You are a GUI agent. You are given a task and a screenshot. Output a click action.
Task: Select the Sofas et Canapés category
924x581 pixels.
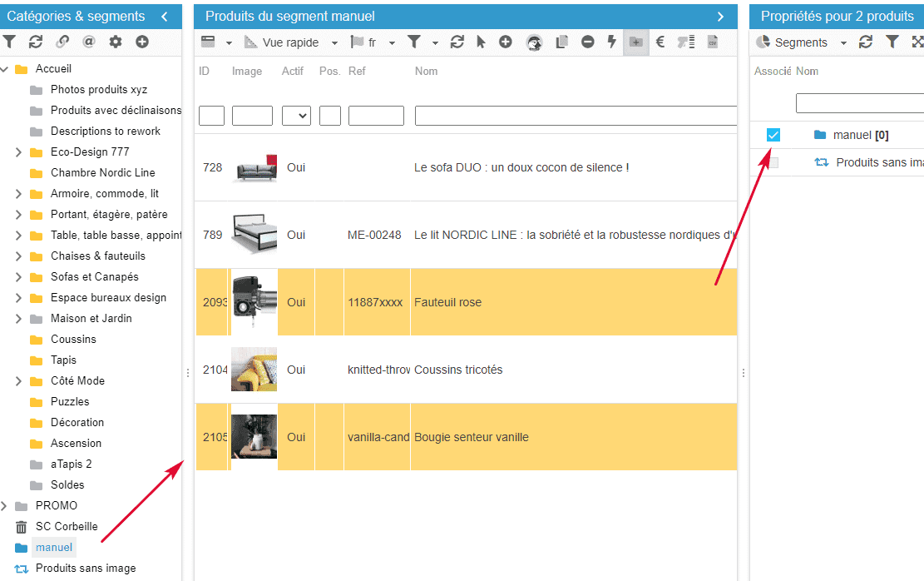tap(94, 276)
